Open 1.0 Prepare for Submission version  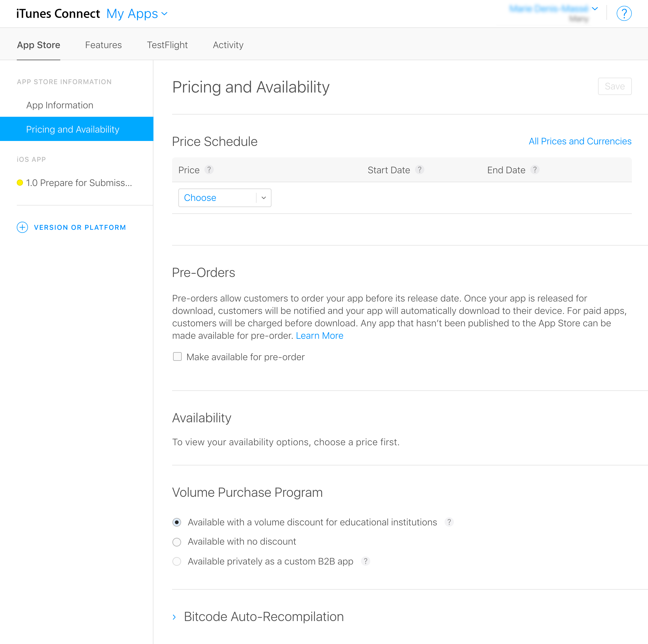click(79, 183)
